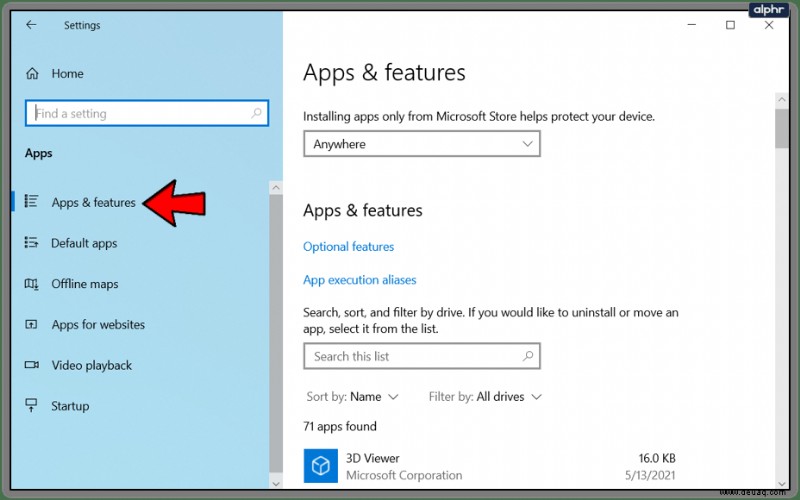Open the Anywhere install source dropdown

[422, 144]
